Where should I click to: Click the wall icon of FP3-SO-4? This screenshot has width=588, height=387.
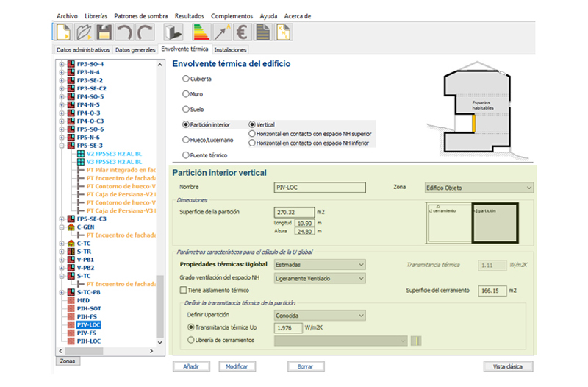[x=71, y=64]
